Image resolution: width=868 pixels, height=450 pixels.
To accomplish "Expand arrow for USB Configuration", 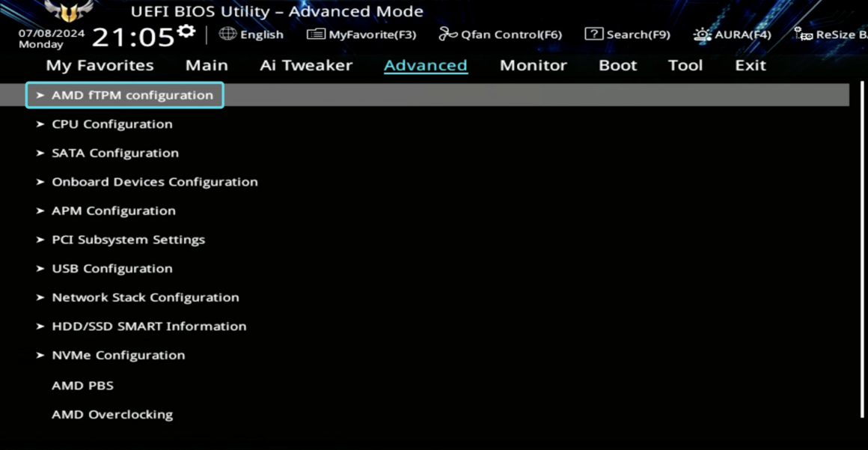I will click(x=40, y=268).
